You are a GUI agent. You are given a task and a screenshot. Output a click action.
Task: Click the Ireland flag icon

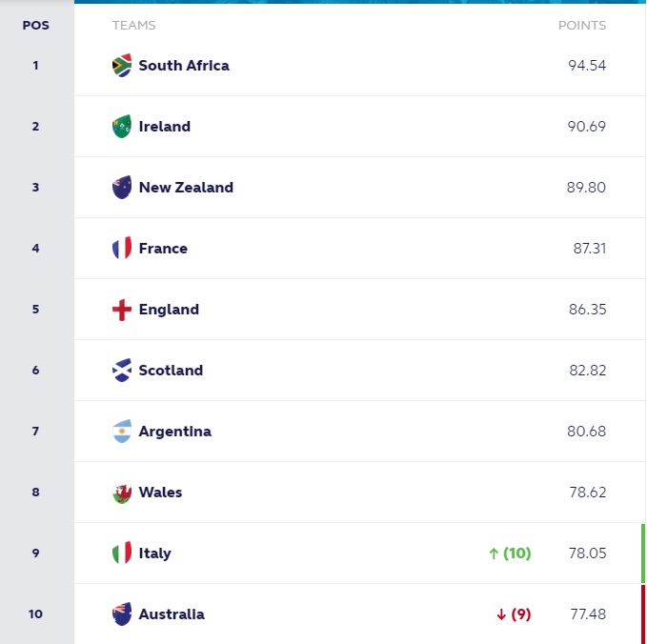tap(122, 127)
